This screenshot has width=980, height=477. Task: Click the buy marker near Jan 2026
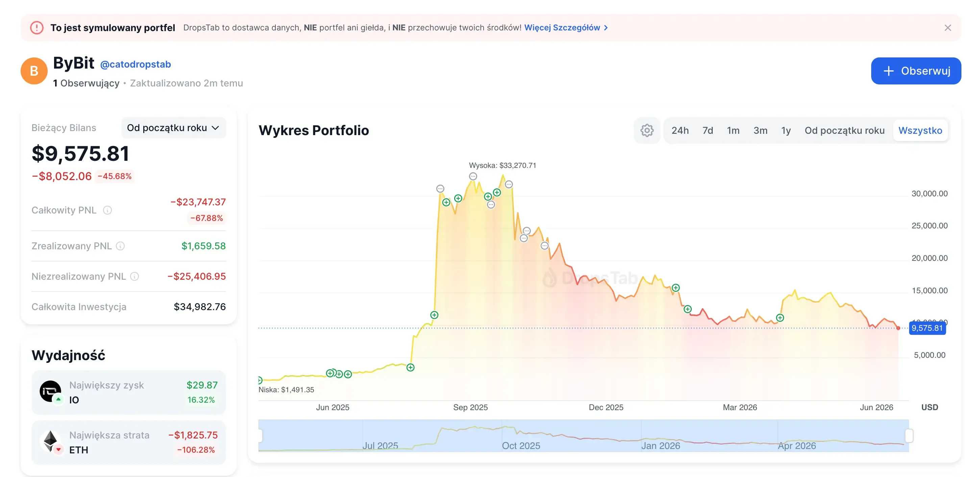click(675, 288)
